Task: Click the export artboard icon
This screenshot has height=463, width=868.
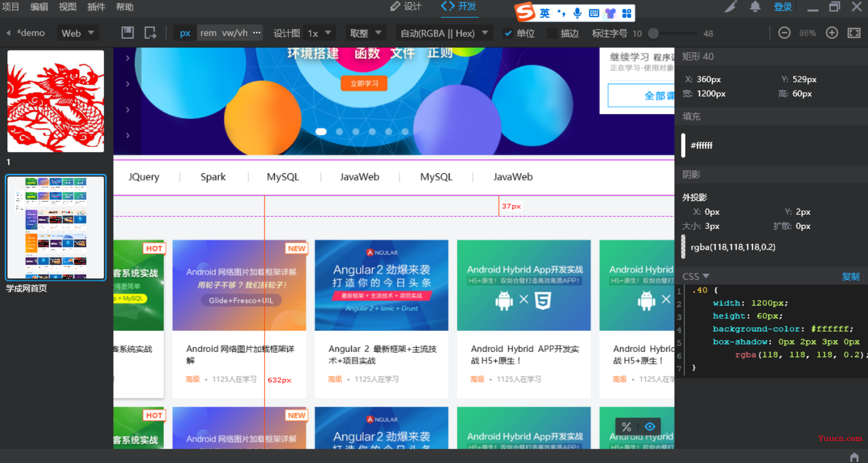Action: (150, 33)
